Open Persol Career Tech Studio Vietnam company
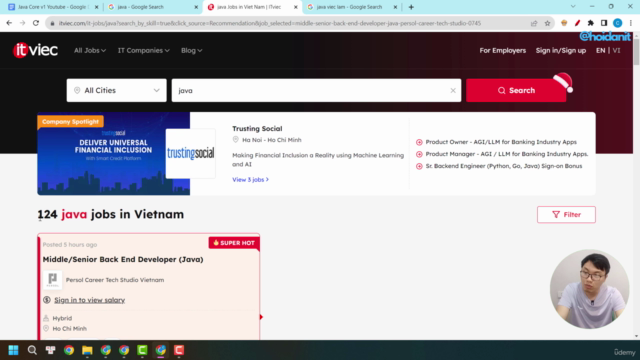The height and width of the screenshot is (360, 640). pyautogui.click(x=115, y=280)
